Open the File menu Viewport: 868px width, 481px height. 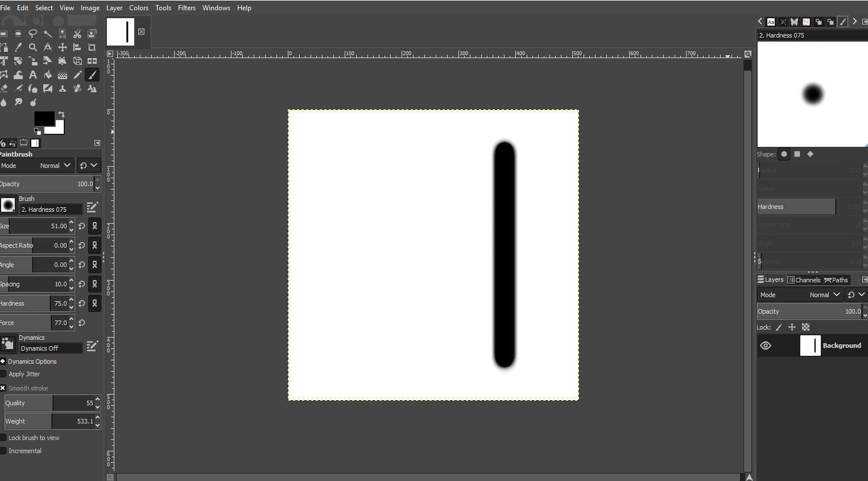5,8
